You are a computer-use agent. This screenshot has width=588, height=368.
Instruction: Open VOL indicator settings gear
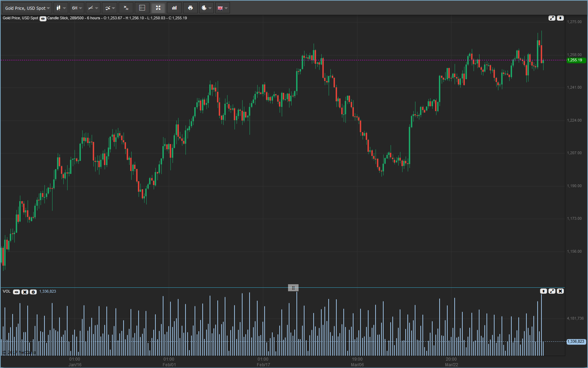[x=33, y=292]
